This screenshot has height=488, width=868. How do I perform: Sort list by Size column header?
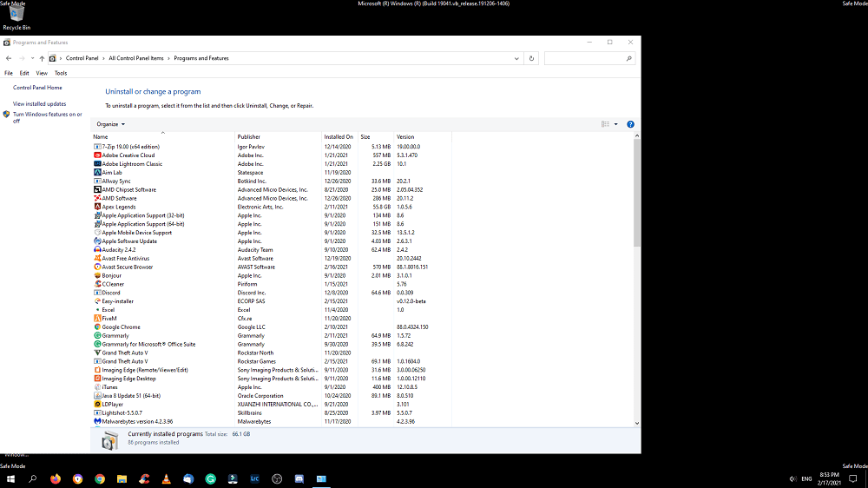pyautogui.click(x=376, y=137)
